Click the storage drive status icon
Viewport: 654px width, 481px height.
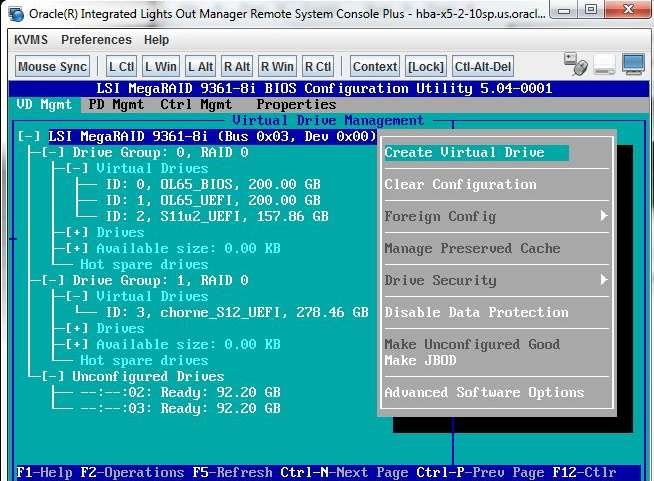(x=604, y=65)
